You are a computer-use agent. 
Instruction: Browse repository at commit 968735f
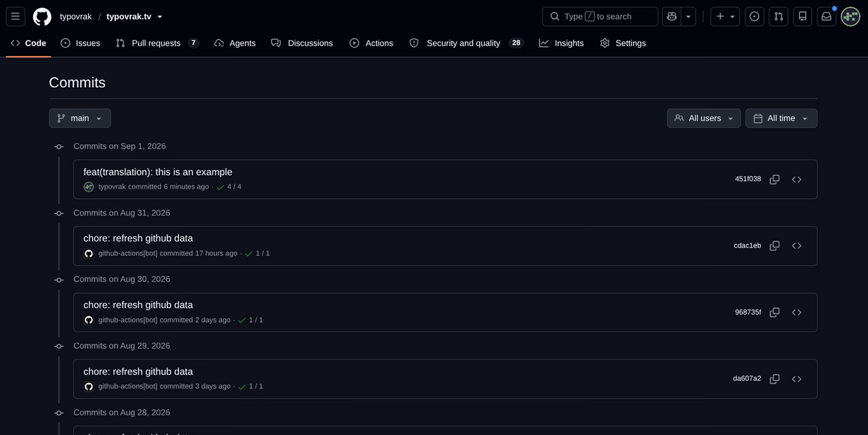pos(796,312)
